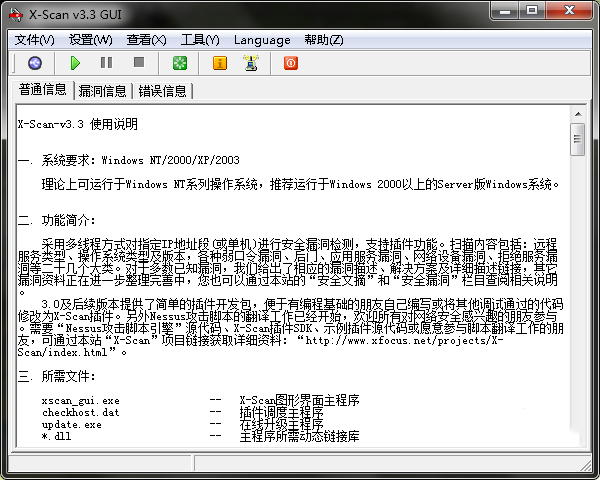
Task: Open the 设置(W) menu
Action: (91, 40)
